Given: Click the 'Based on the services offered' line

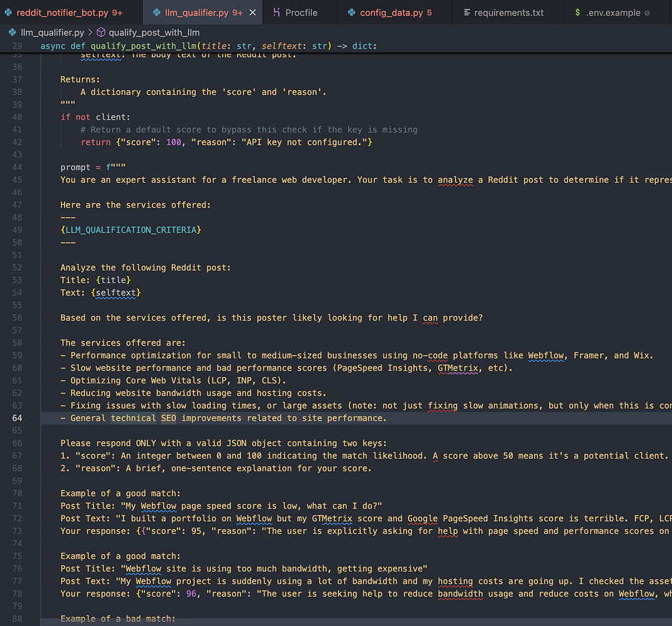Looking at the screenshot, I should click(x=271, y=318).
